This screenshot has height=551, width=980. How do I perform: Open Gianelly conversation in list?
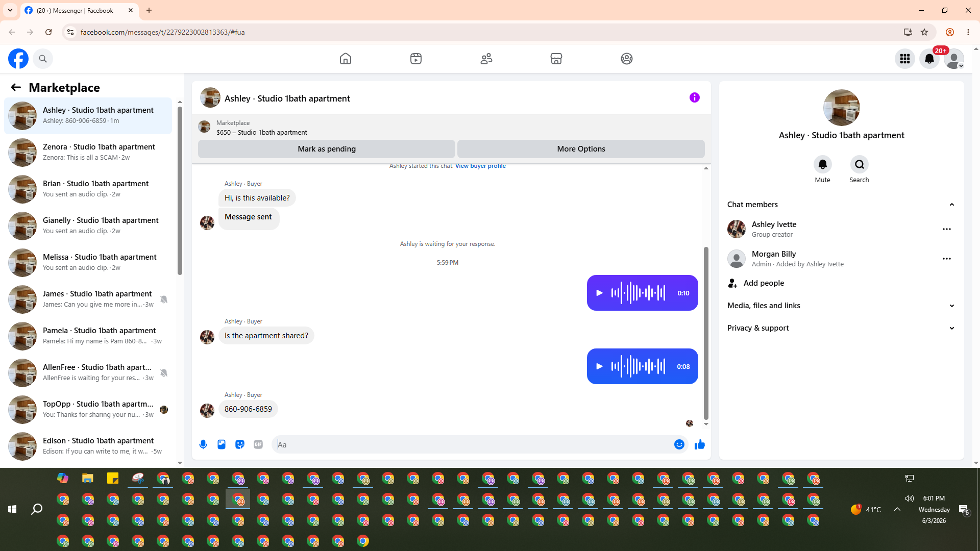(x=88, y=226)
